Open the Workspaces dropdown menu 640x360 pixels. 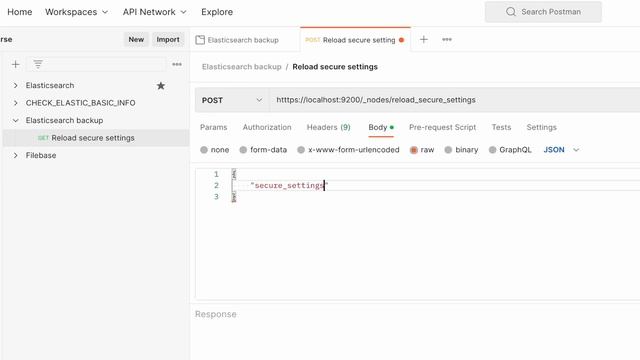click(76, 12)
